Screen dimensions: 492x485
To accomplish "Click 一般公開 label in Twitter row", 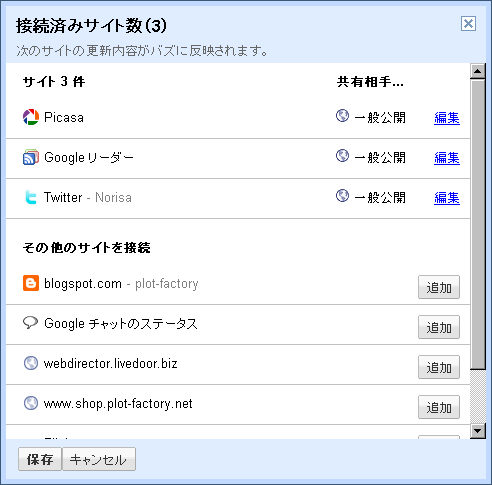I will (x=380, y=198).
